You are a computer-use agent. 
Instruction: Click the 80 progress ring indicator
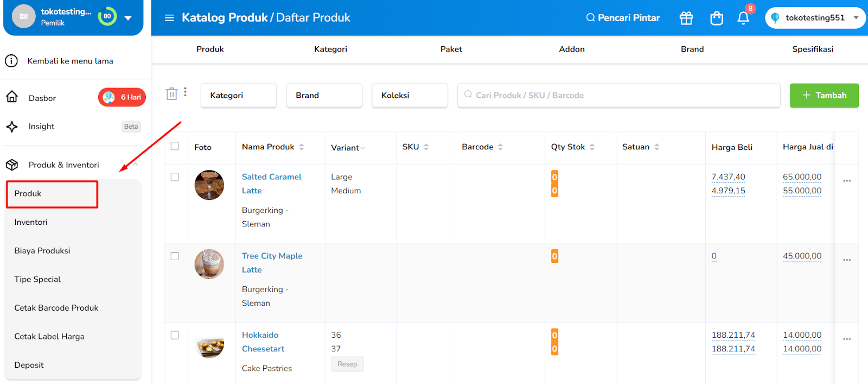point(107,16)
